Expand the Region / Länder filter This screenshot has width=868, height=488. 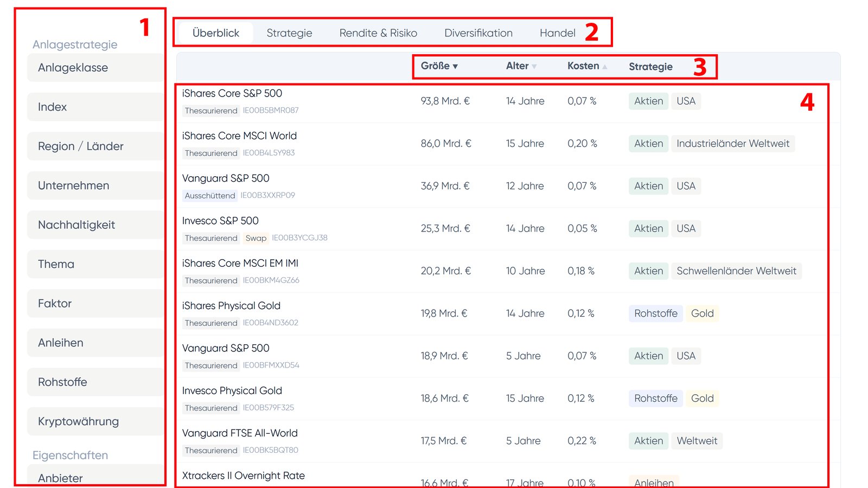pos(81,146)
